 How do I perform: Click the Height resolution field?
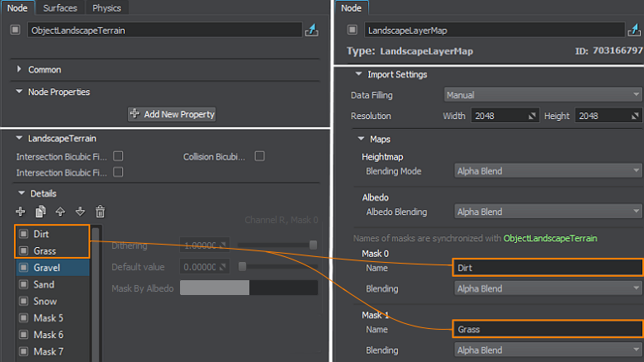click(x=608, y=116)
